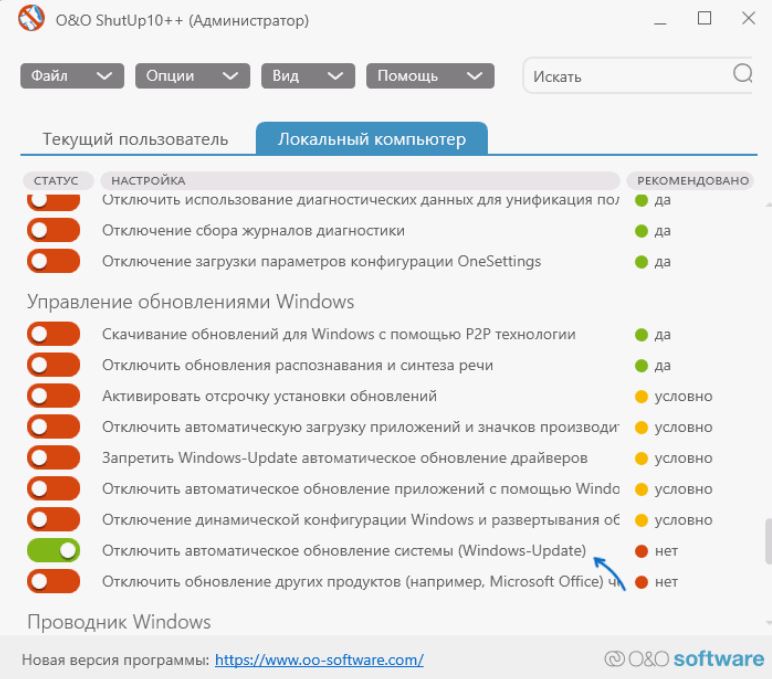Toggle disabling of diagnostic log collection
The height and width of the screenshot is (679, 772).
(x=53, y=231)
